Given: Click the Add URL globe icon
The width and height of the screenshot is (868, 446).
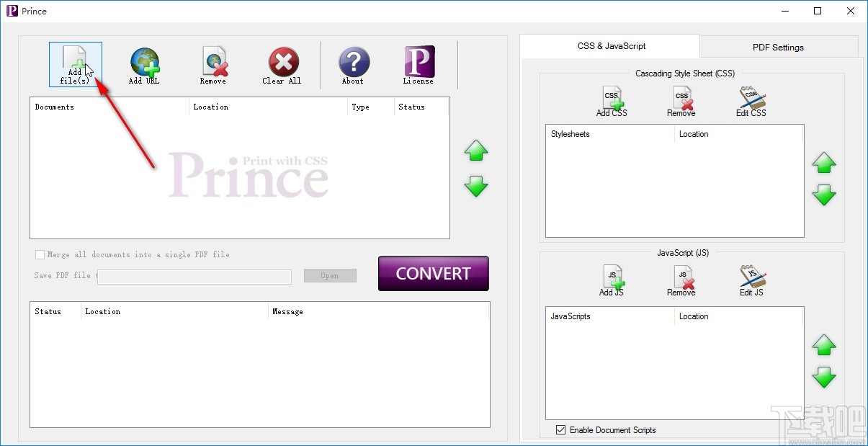Looking at the screenshot, I should (x=144, y=64).
